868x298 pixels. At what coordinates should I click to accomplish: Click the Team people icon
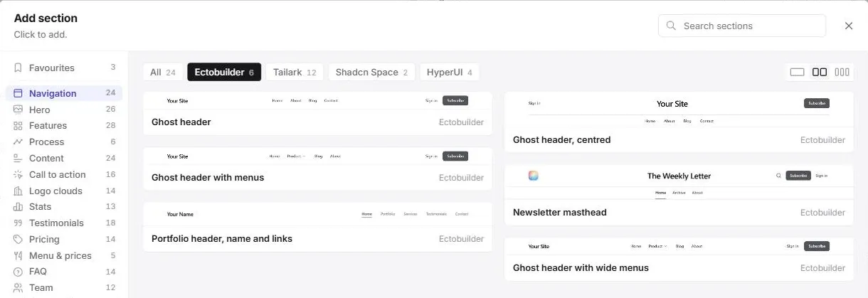18,287
